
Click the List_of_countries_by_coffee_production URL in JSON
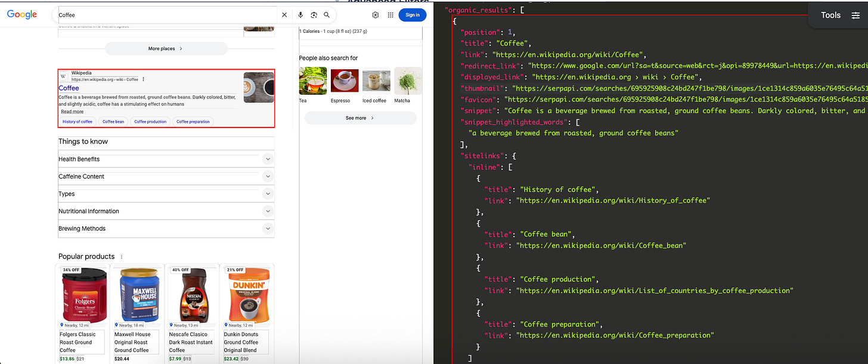655,291
